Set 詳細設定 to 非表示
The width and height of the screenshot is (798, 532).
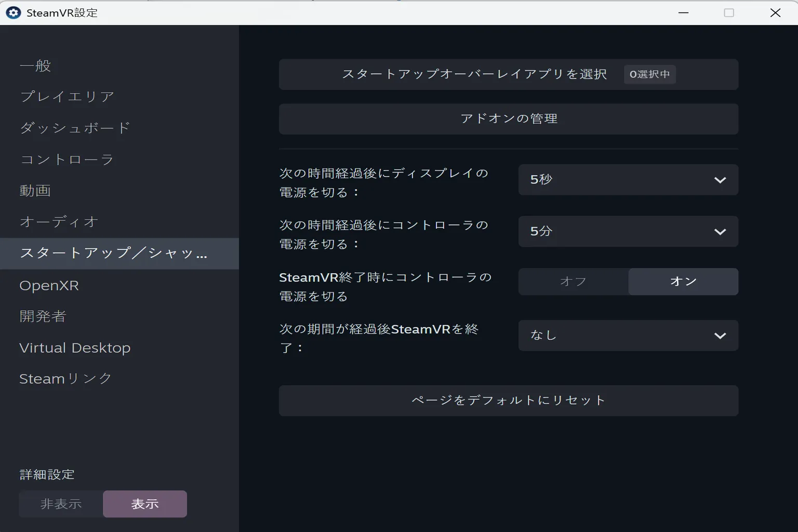click(61, 504)
